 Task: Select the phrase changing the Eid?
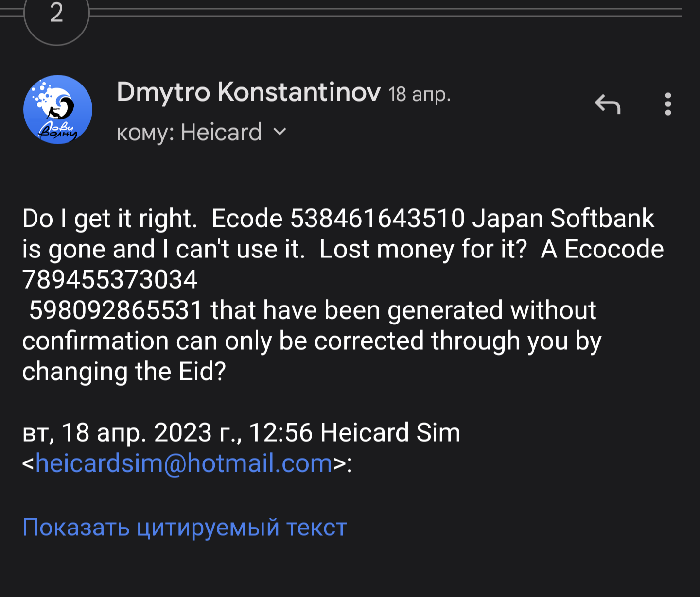124,372
